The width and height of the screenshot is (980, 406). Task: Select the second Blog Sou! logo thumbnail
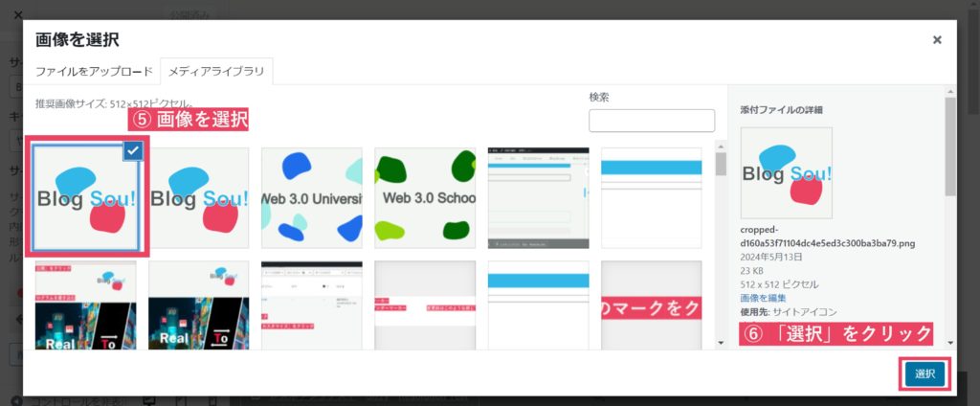(199, 198)
